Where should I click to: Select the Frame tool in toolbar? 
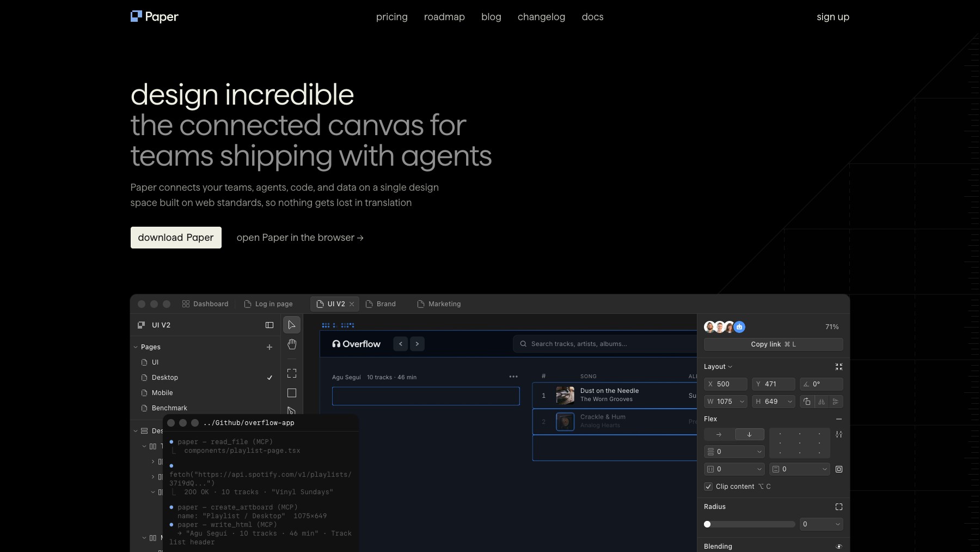click(x=292, y=373)
